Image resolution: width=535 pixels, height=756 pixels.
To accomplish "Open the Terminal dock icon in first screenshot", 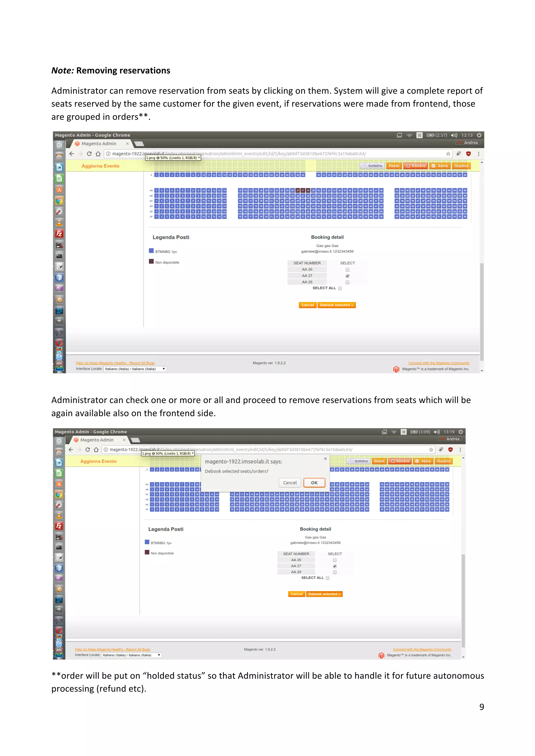I will (x=59, y=256).
